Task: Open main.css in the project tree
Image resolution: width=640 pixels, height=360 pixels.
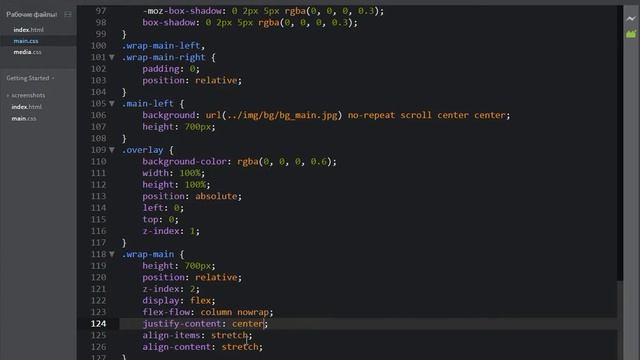Action: coord(24,118)
